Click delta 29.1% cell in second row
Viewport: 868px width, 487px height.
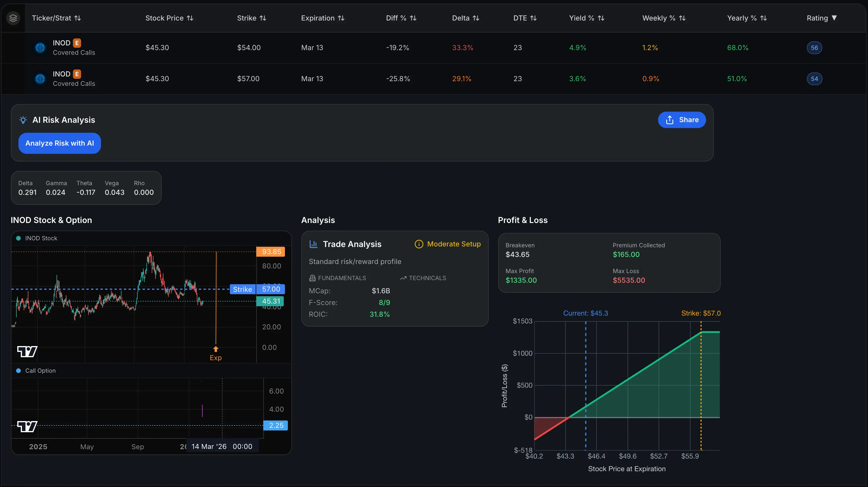click(x=462, y=79)
